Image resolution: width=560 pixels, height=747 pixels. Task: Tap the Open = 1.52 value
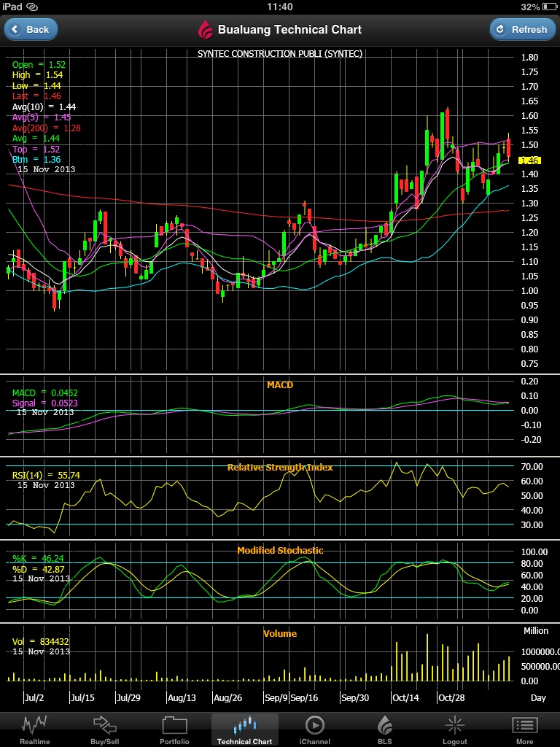point(39,65)
